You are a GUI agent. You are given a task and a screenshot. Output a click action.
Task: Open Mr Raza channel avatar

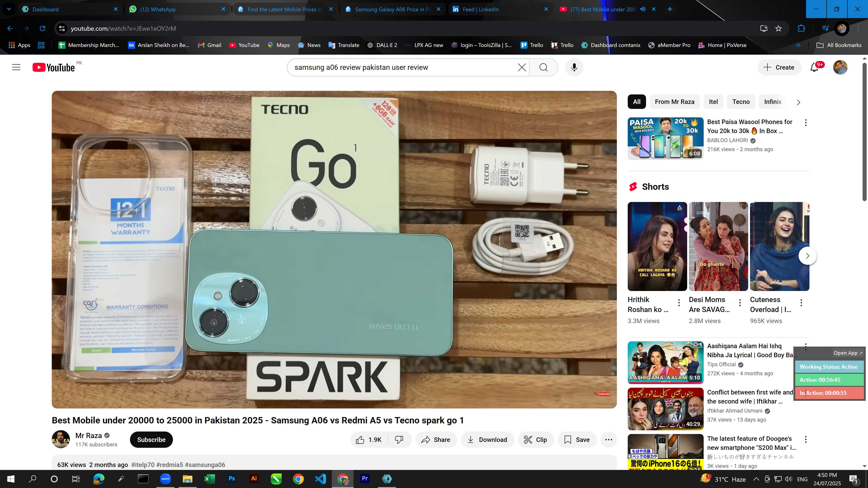pos(61,439)
